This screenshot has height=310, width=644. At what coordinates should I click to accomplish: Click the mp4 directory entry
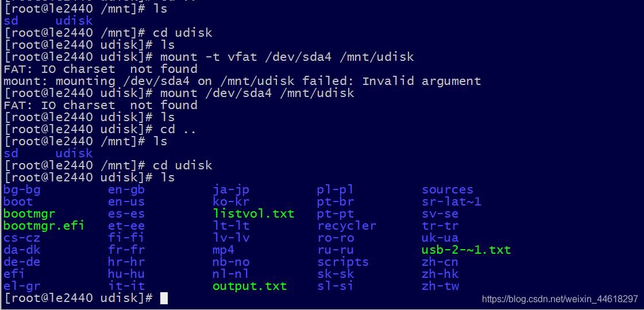click(x=223, y=250)
